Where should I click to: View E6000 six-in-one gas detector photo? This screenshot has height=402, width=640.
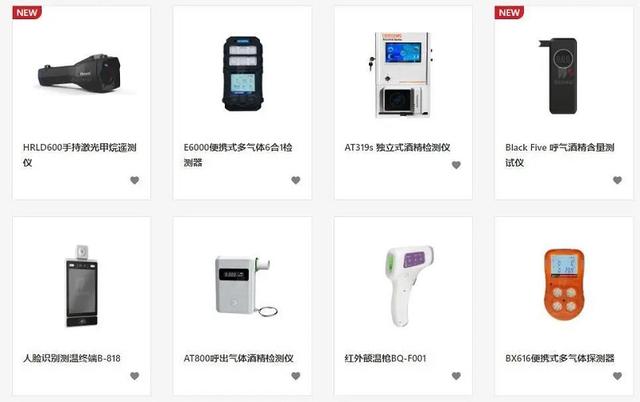[x=242, y=74]
